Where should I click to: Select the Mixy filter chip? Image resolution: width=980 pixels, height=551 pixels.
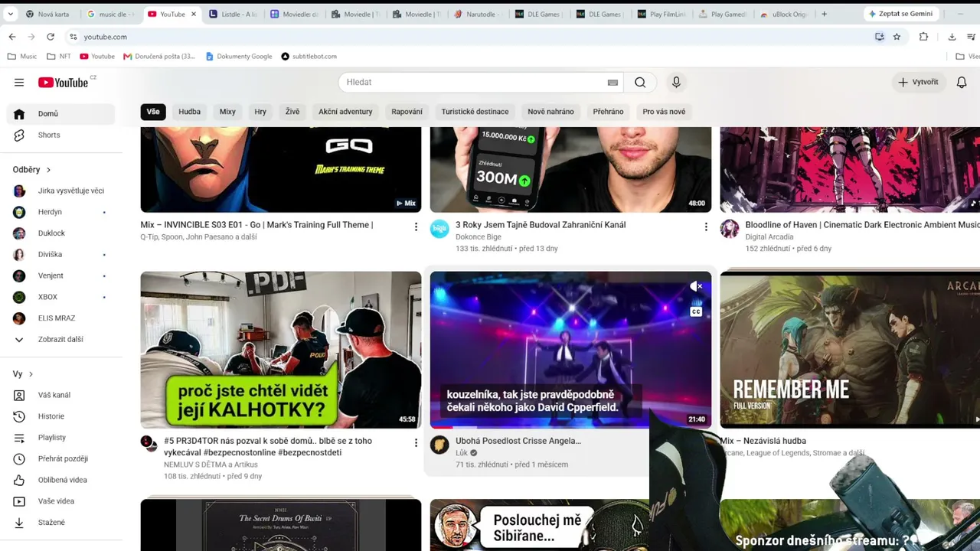click(227, 112)
